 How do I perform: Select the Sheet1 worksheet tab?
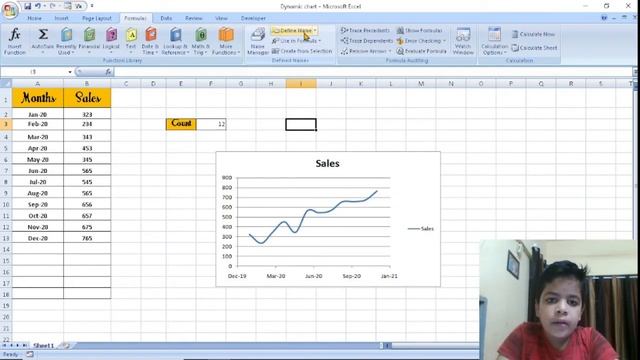pos(43,346)
